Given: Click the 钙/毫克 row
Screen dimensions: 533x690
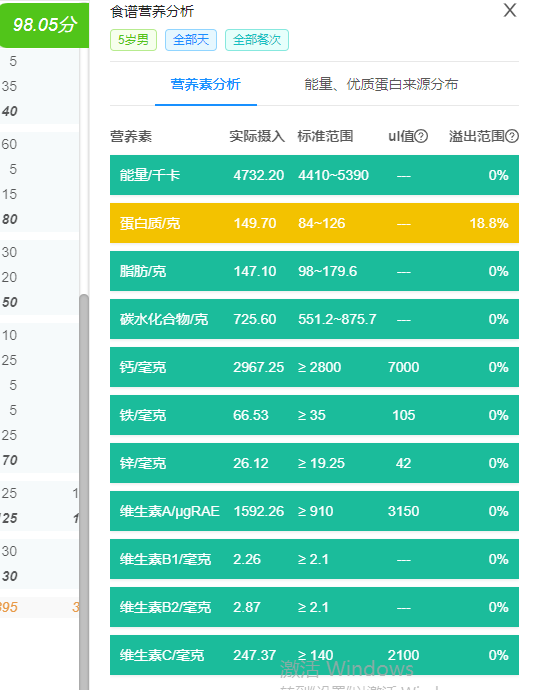Looking at the screenshot, I should coord(314,367).
